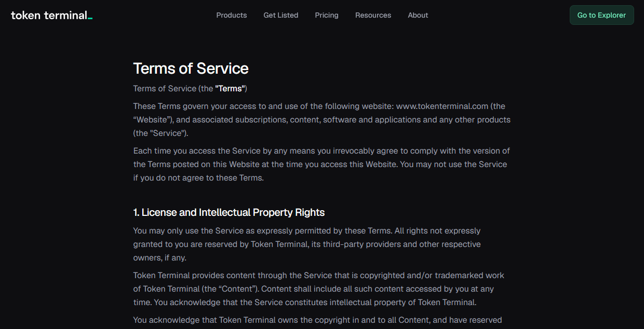Open the Products menu
644x329 pixels.
tap(232, 15)
